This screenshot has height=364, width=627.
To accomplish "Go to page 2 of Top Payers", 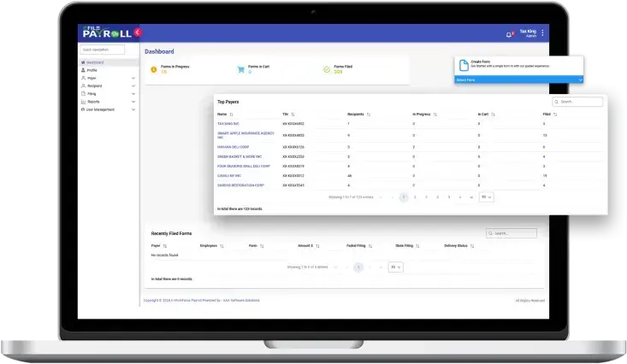I will tap(415, 197).
